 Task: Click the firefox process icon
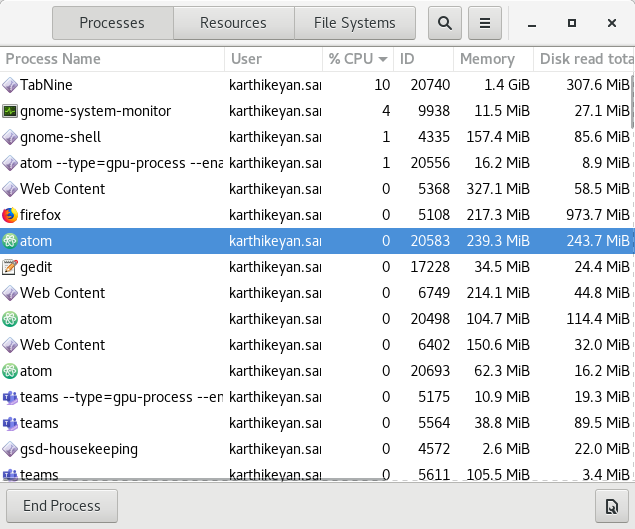[10, 215]
